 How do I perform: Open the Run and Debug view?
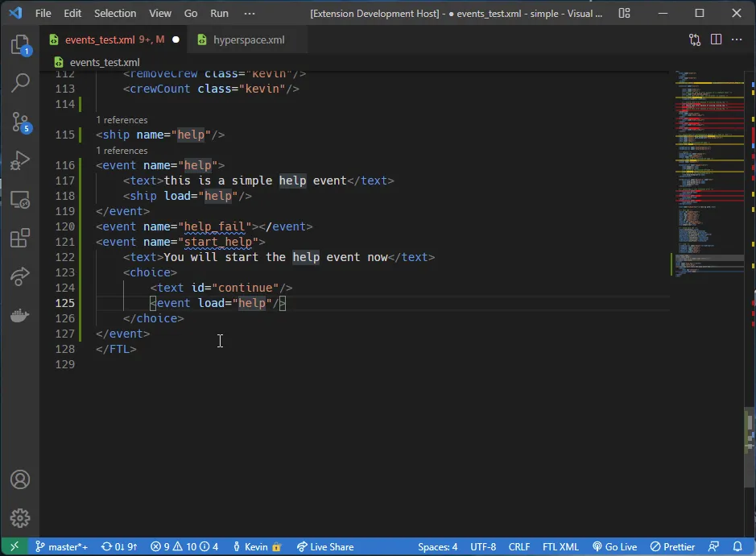[x=20, y=160]
